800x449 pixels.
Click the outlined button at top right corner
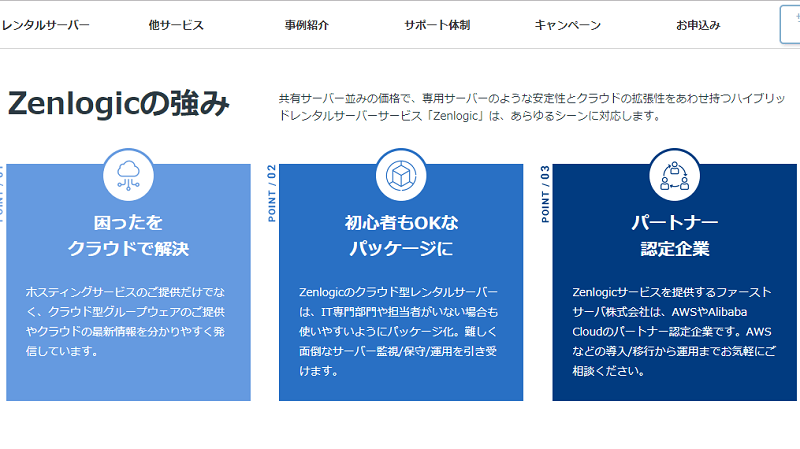point(790,25)
